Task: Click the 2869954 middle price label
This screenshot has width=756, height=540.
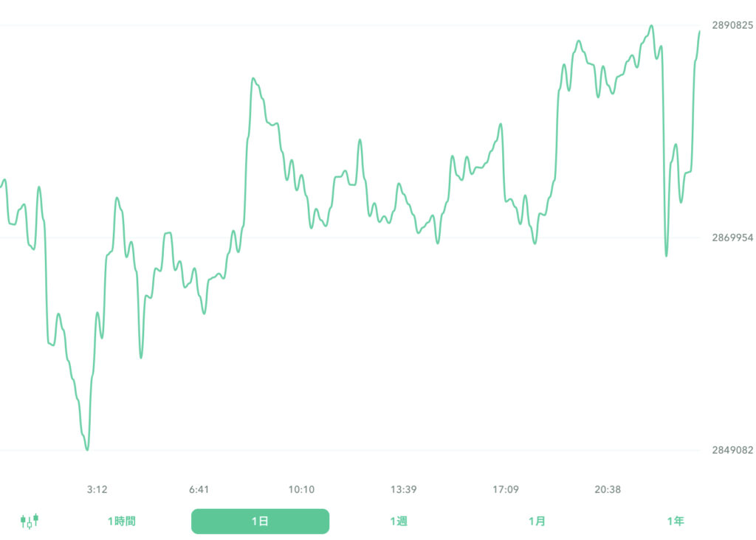Action: [x=732, y=238]
